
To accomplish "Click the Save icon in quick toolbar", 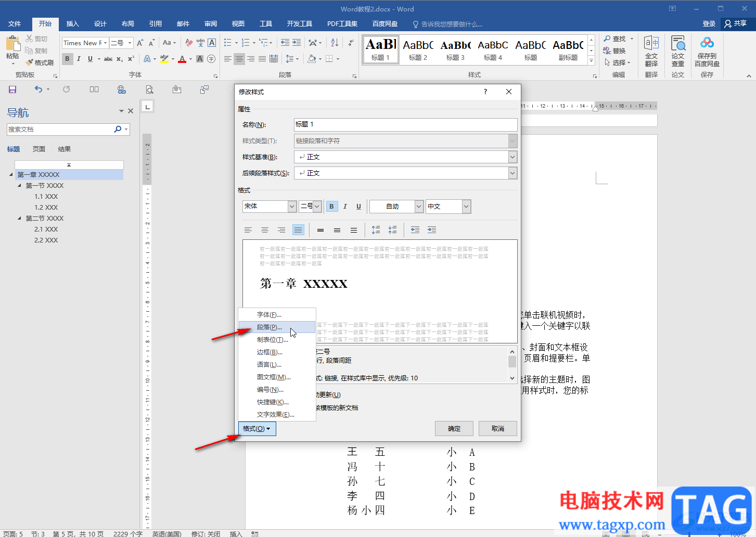I will pos(12,89).
